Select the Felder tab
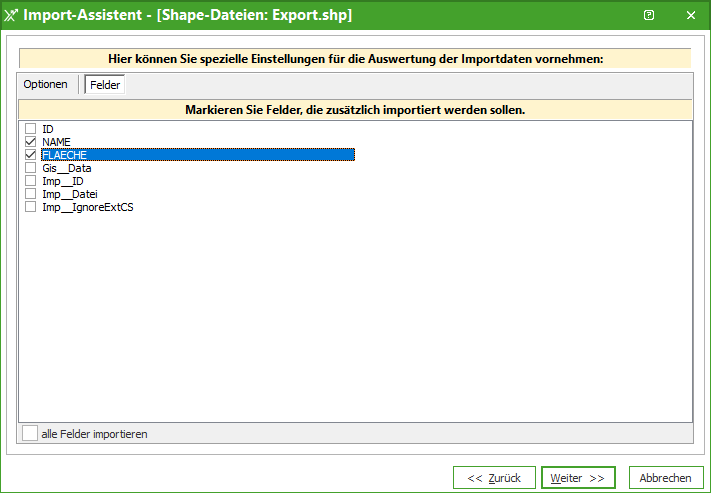The width and height of the screenshot is (711, 493). [x=105, y=86]
